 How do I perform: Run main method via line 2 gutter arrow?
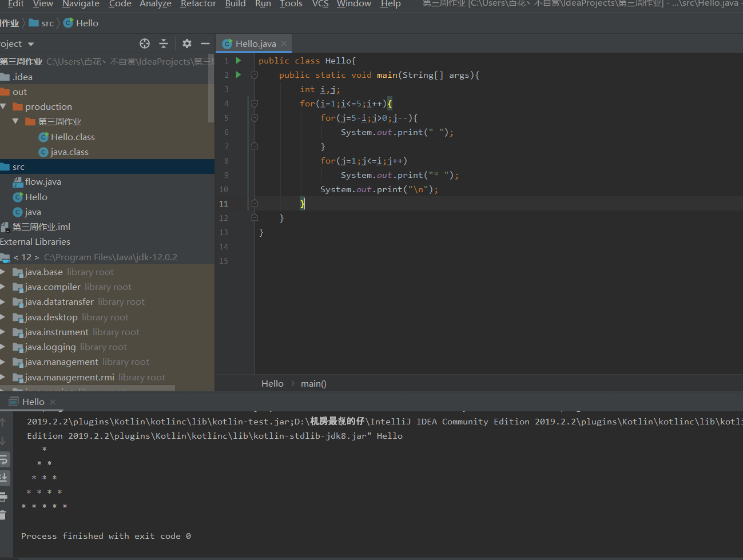coord(239,75)
